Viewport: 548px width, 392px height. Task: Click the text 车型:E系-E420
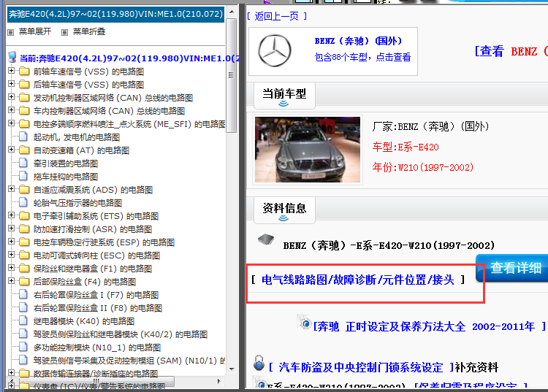(x=406, y=147)
